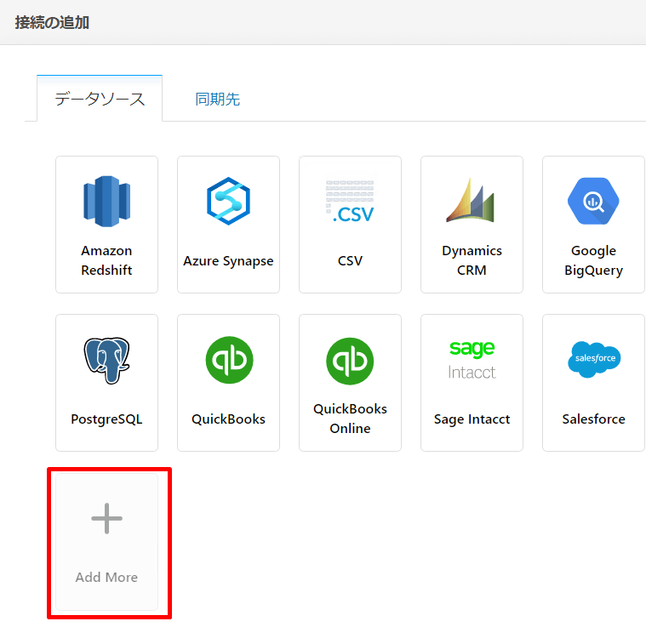
Task: Click the 'CSV' caption under the CSV icon
Action: (350, 260)
